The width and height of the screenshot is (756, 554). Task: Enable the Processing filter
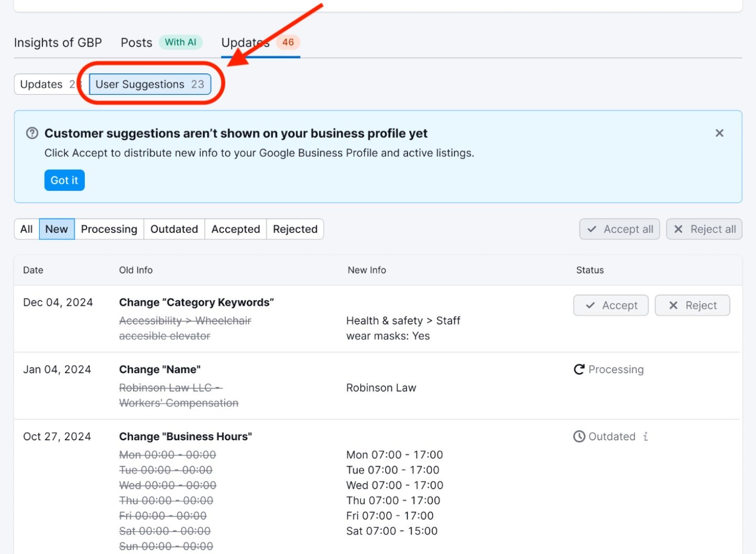[109, 229]
